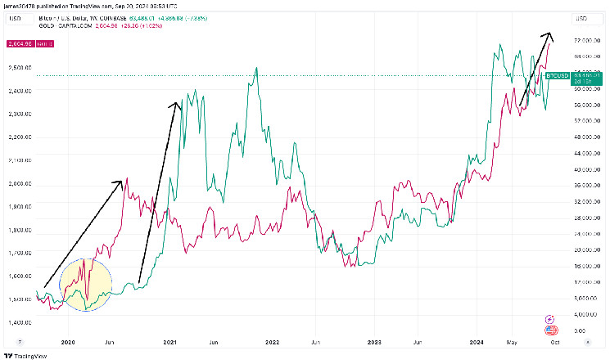Open the USD currency box at top right

click(x=585, y=17)
